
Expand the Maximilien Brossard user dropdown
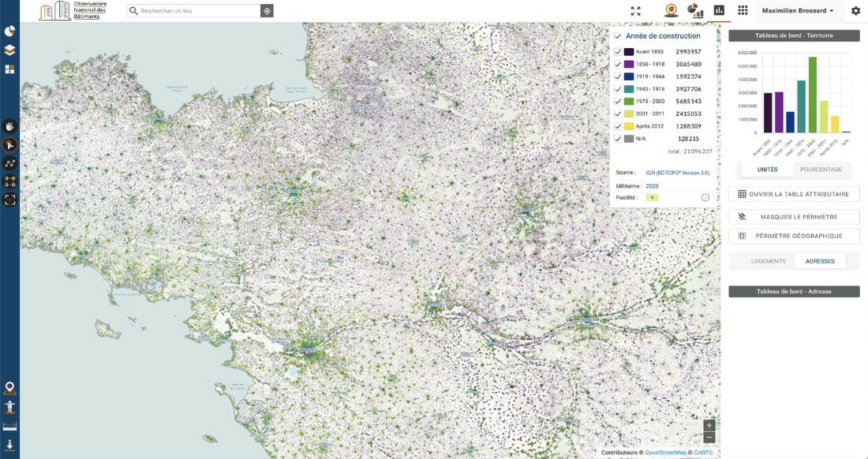(x=799, y=11)
